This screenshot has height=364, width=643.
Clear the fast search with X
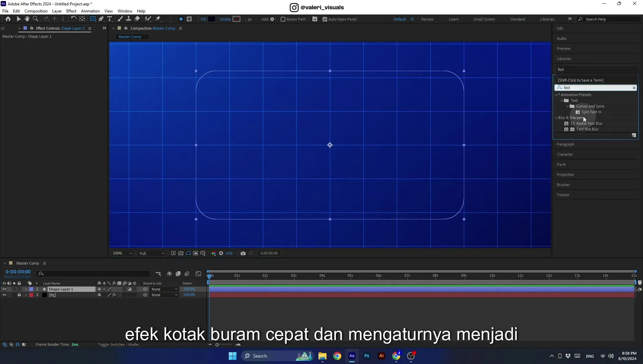634,88
